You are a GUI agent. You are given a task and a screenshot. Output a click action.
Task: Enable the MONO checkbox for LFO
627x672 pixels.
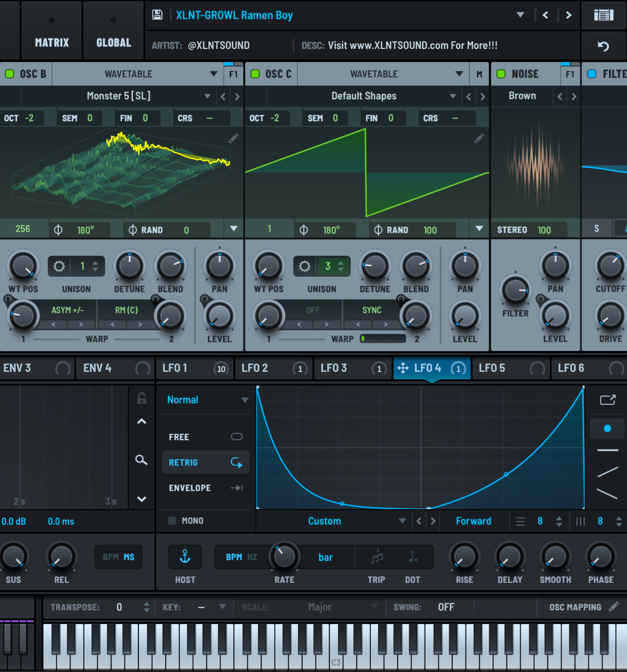point(172,521)
